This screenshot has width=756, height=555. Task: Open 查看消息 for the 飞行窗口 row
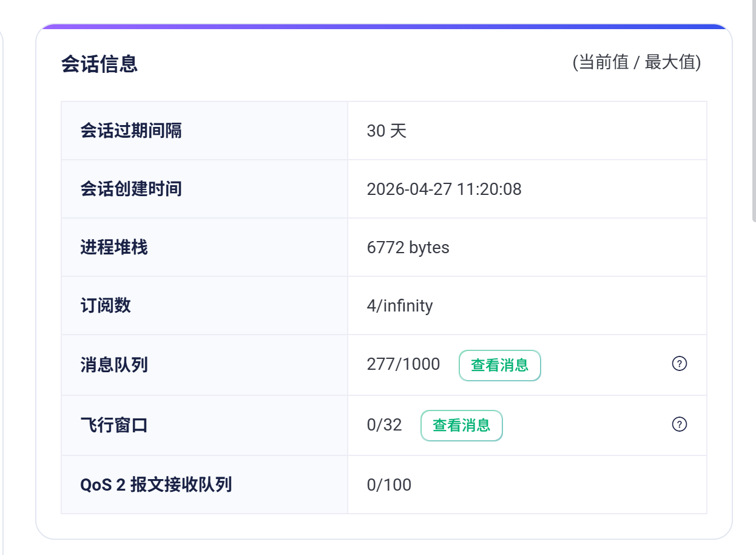tap(461, 425)
